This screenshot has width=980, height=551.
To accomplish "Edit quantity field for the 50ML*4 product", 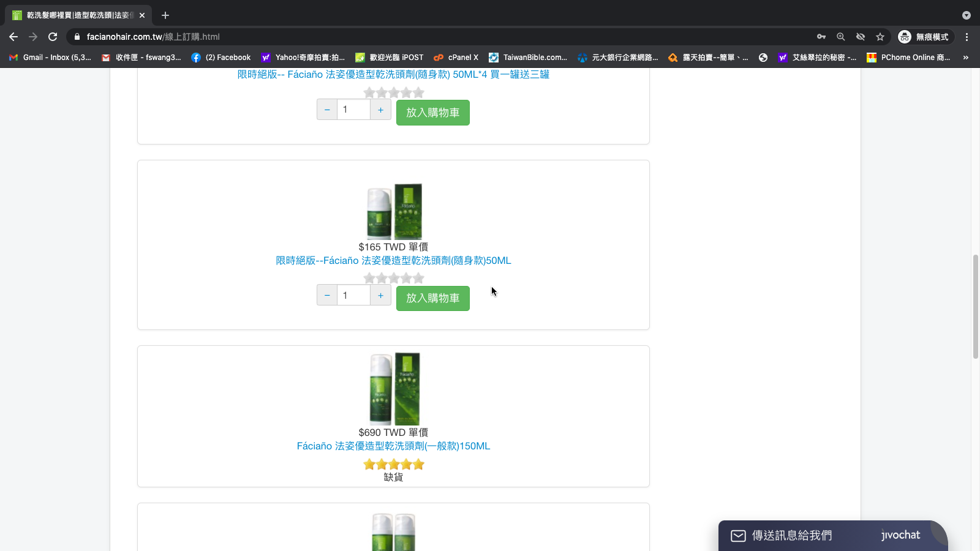I will (x=353, y=110).
